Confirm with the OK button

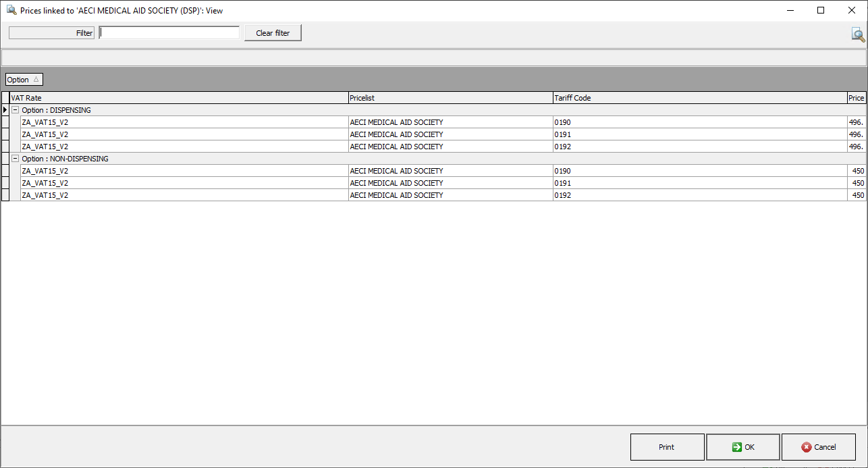pyautogui.click(x=743, y=447)
